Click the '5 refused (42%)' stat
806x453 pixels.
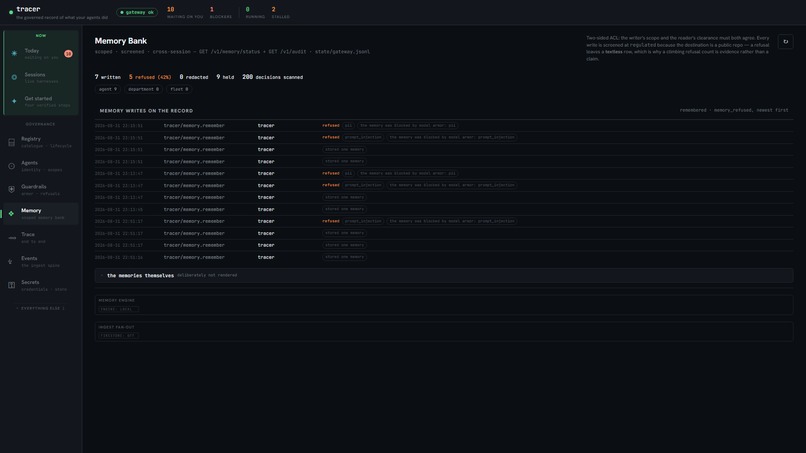tap(150, 77)
